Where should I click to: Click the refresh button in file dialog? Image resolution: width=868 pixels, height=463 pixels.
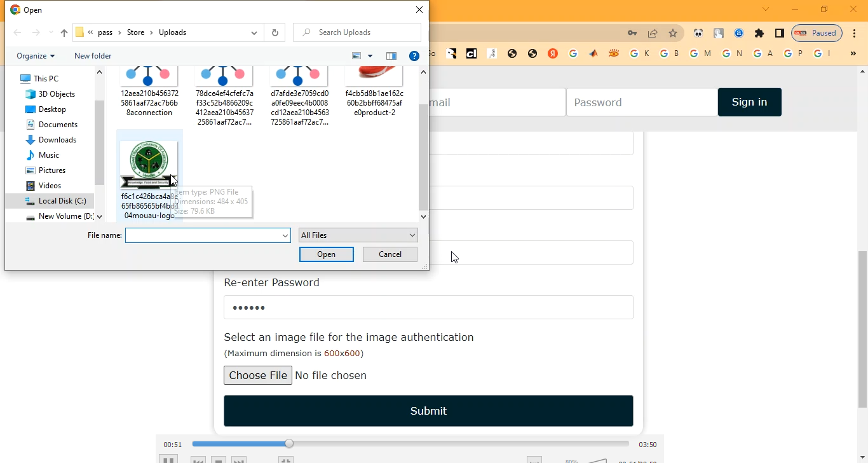(275, 32)
